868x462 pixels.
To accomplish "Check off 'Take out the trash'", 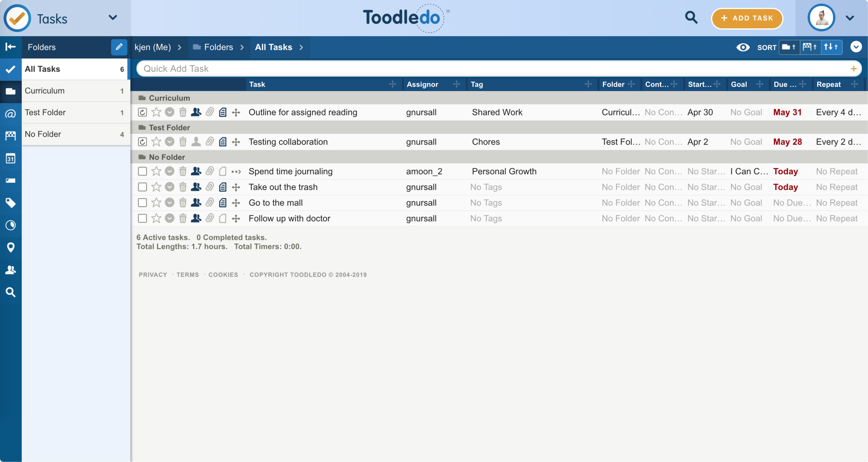I will [x=142, y=187].
